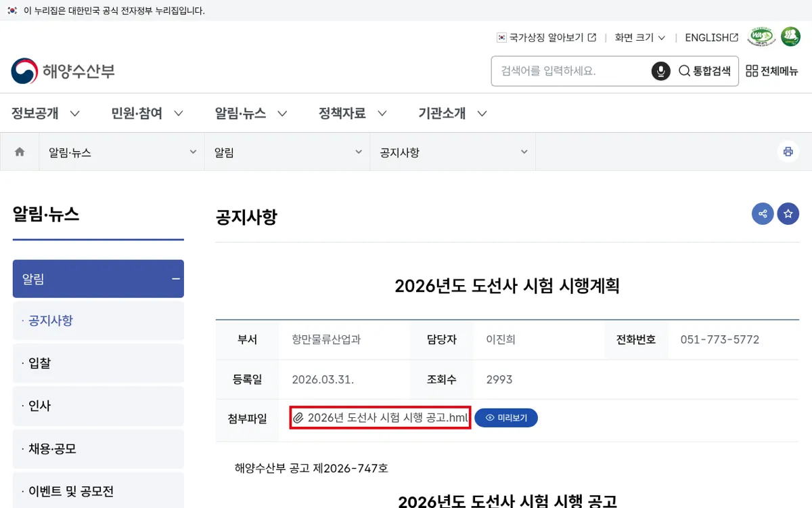Expand the 알림·뉴스 breadcrumb dropdown
Viewport: 812px width, 508px height.
point(122,152)
